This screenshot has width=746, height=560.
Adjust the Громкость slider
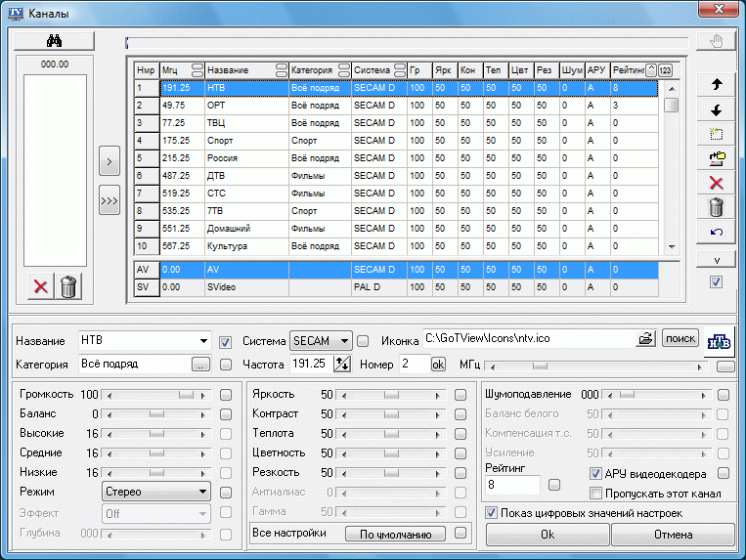click(156, 395)
